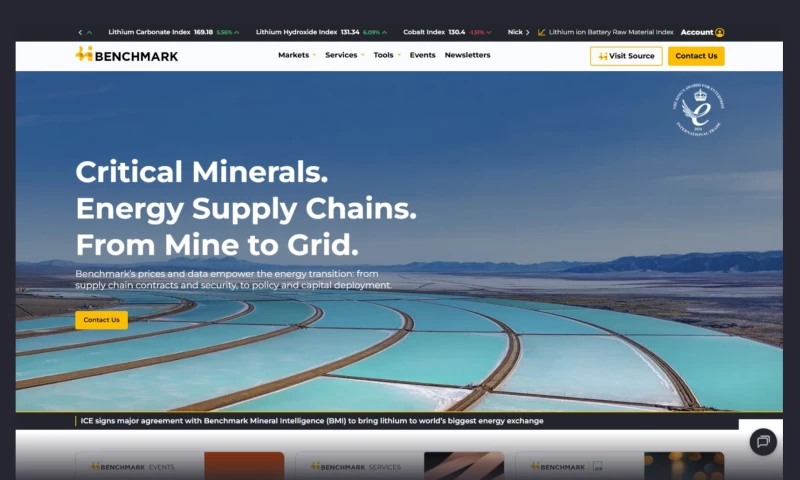Collapse the ticker with the up caret
The image size is (800, 480).
90,32
